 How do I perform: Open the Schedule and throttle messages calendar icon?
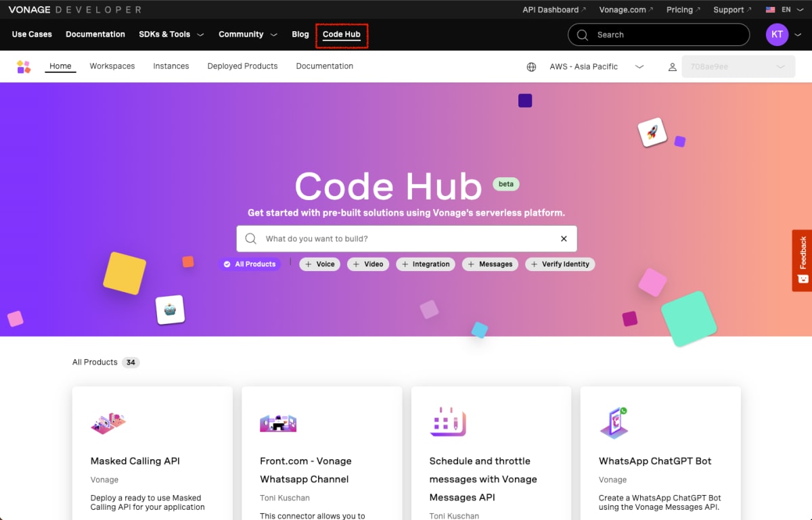(x=447, y=422)
